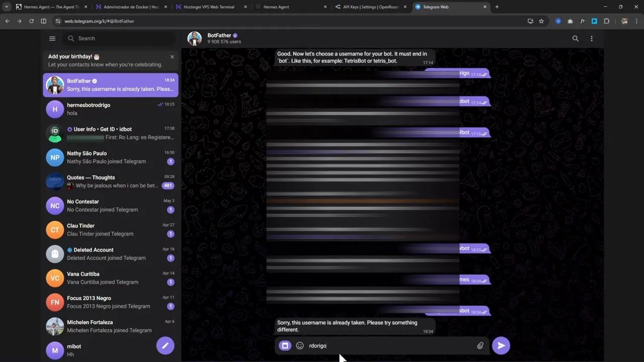Attach a file with paperclip icon
The height and width of the screenshot is (362, 644).
(x=480, y=346)
